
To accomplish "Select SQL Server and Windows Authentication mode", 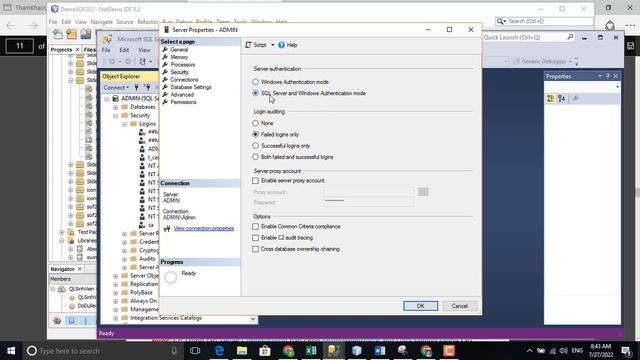I will click(x=256, y=93).
